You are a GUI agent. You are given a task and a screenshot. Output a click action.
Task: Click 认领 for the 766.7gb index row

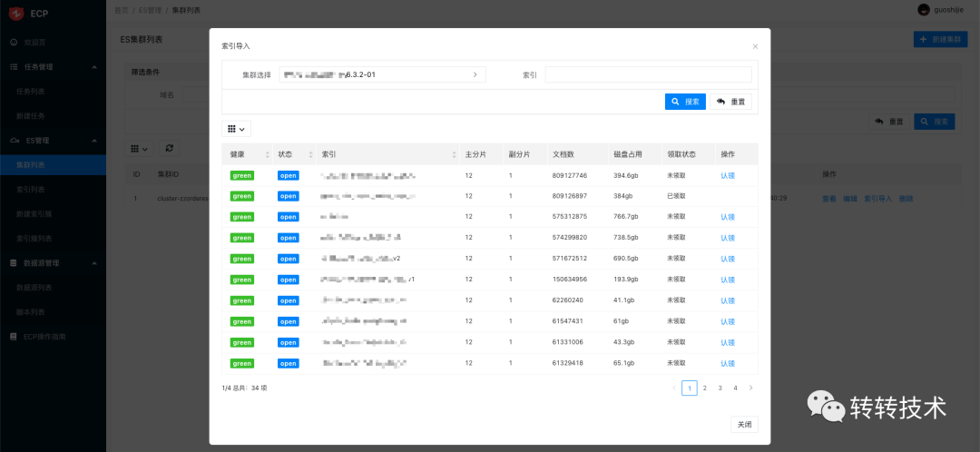coord(728,217)
